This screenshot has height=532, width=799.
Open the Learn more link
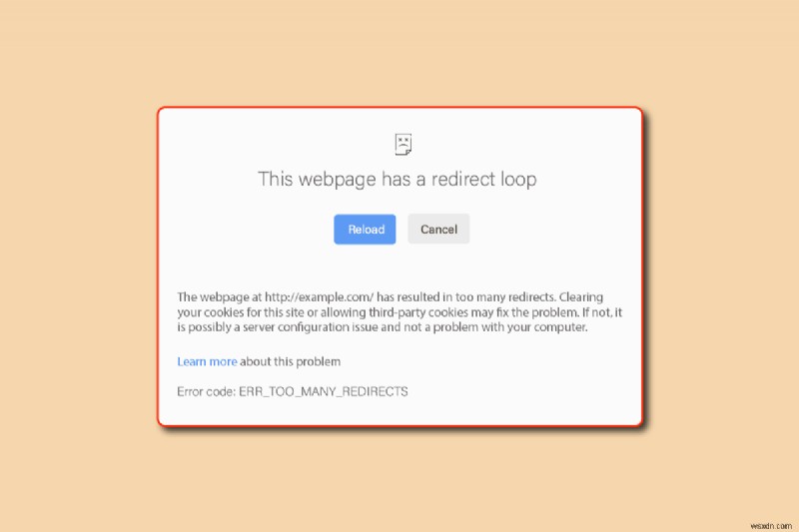[207, 361]
